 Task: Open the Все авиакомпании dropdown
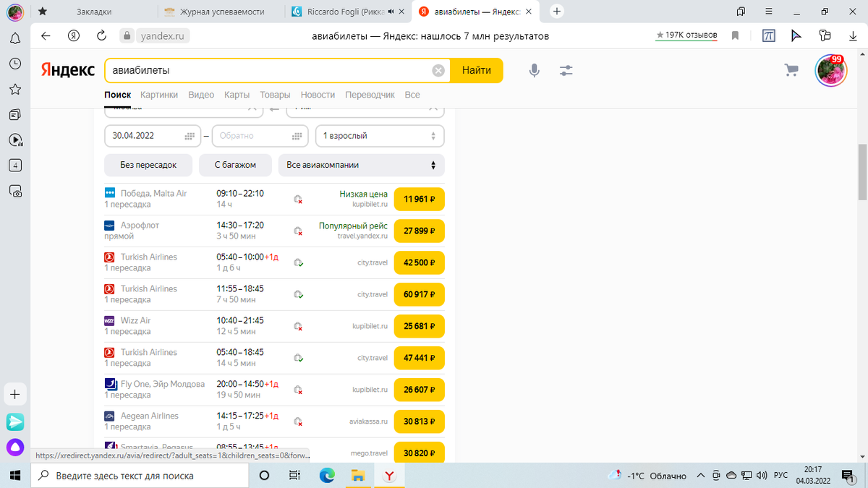tap(362, 165)
